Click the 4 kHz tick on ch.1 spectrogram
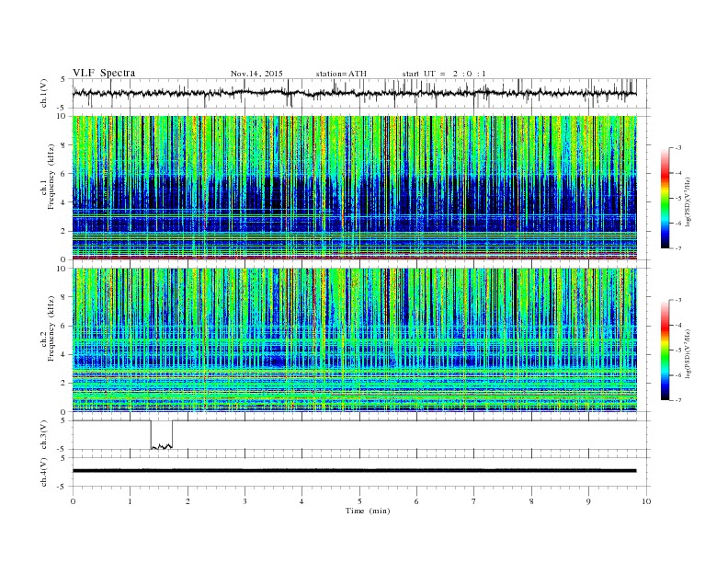Viewport: 728px width, 563px height. tap(64, 202)
